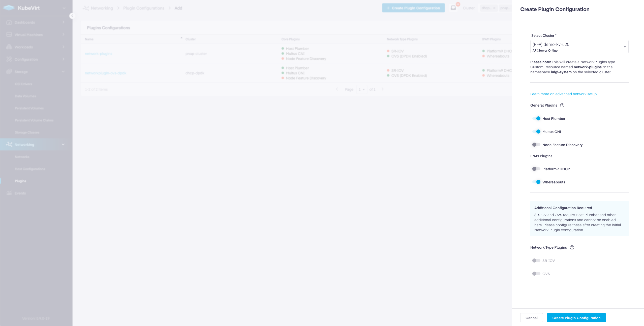Open the KubeVirt app switcher dropdown
Image resolution: width=644 pixels, height=326 pixels.
[x=64, y=8]
